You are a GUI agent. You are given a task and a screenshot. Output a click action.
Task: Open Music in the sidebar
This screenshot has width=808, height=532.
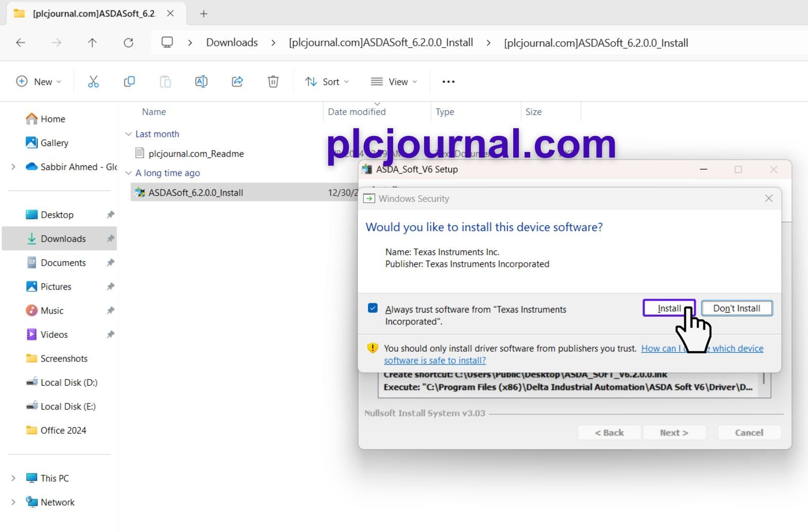(x=45, y=311)
